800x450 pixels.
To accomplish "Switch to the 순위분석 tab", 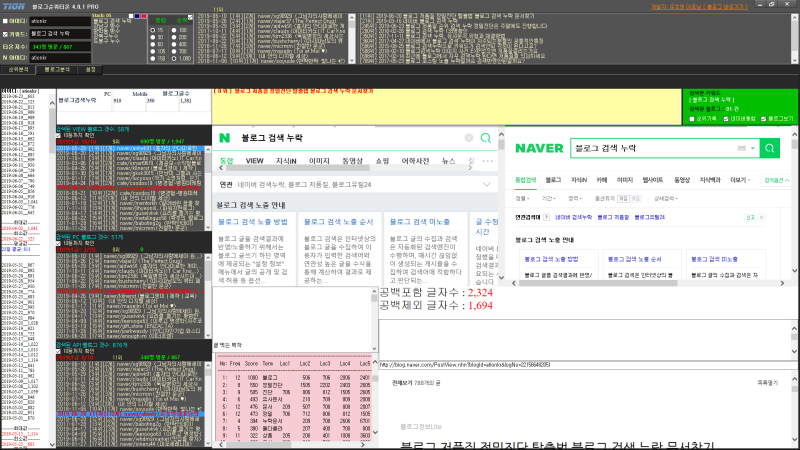I will click(18, 69).
